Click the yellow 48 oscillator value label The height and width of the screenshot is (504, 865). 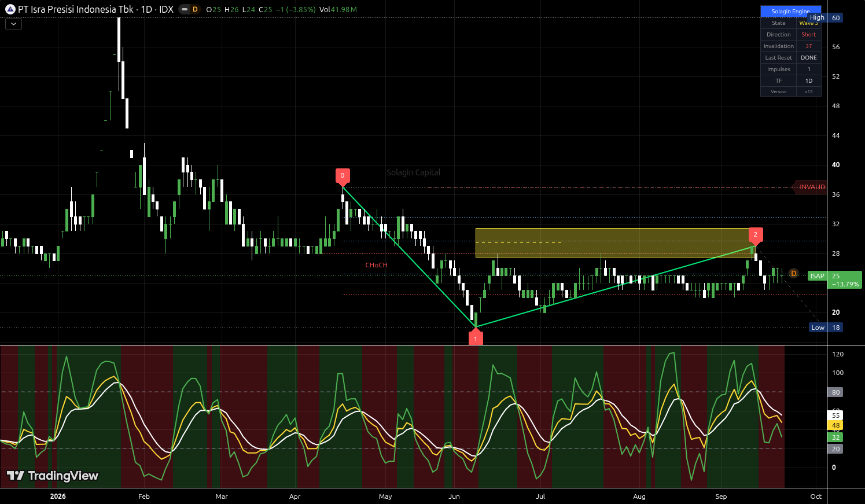pyautogui.click(x=836, y=425)
